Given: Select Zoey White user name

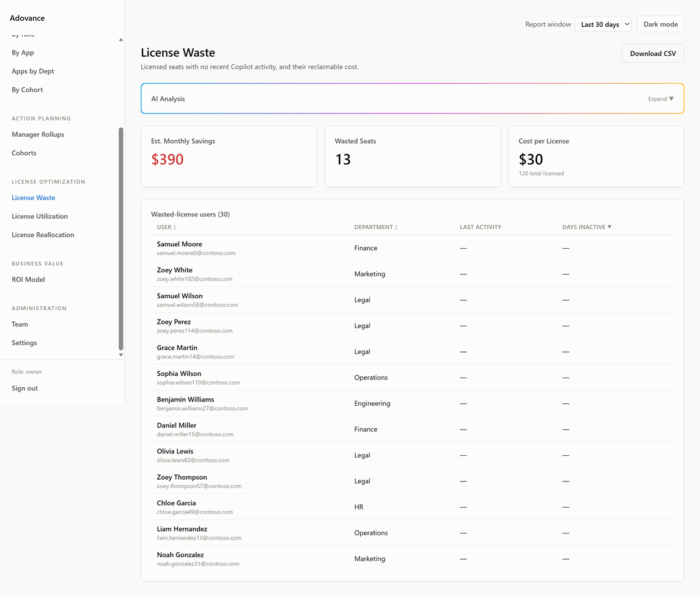Looking at the screenshot, I should tap(175, 270).
